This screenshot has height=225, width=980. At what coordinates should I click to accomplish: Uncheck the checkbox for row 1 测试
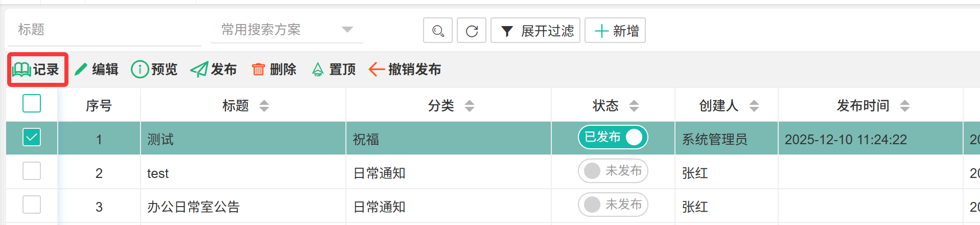(x=32, y=138)
